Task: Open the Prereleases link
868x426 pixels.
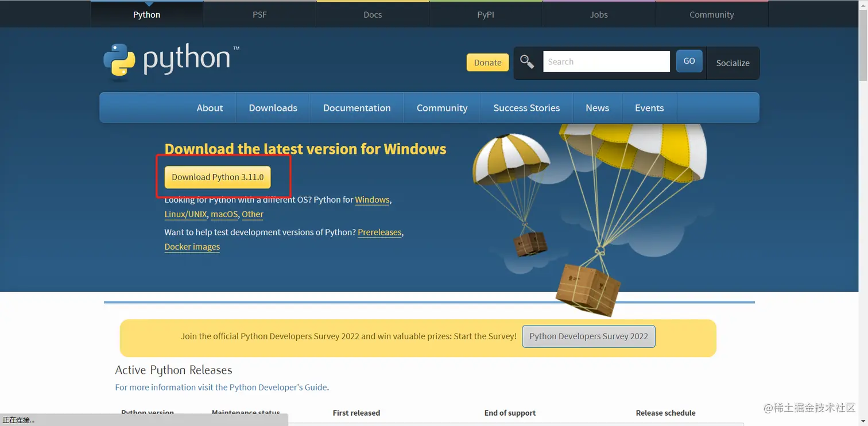Action: pyautogui.click(x=379, y=233)
